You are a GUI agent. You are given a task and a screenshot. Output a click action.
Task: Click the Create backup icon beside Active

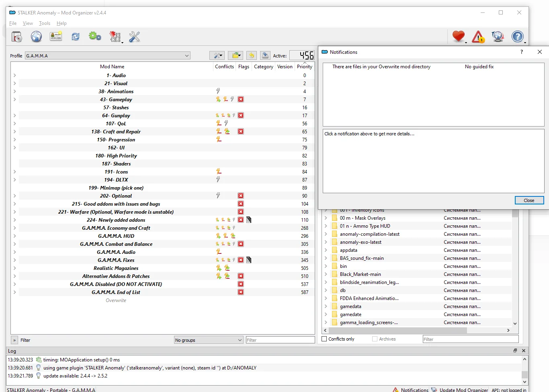click(x=265, y=55)
